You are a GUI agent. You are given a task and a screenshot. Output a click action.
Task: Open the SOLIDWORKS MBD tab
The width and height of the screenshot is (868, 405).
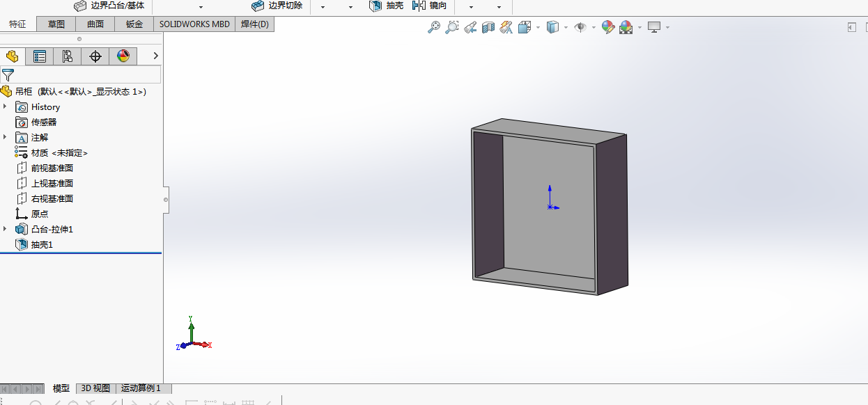[194, 24]
